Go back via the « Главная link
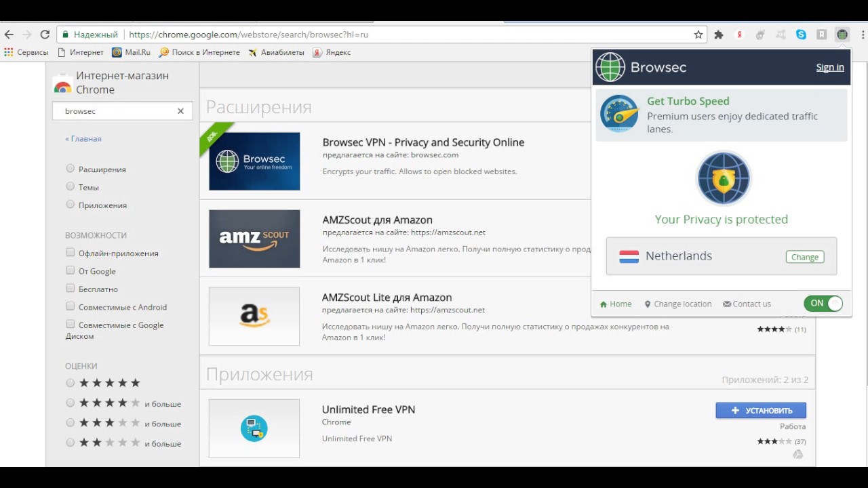 point(83,139)
